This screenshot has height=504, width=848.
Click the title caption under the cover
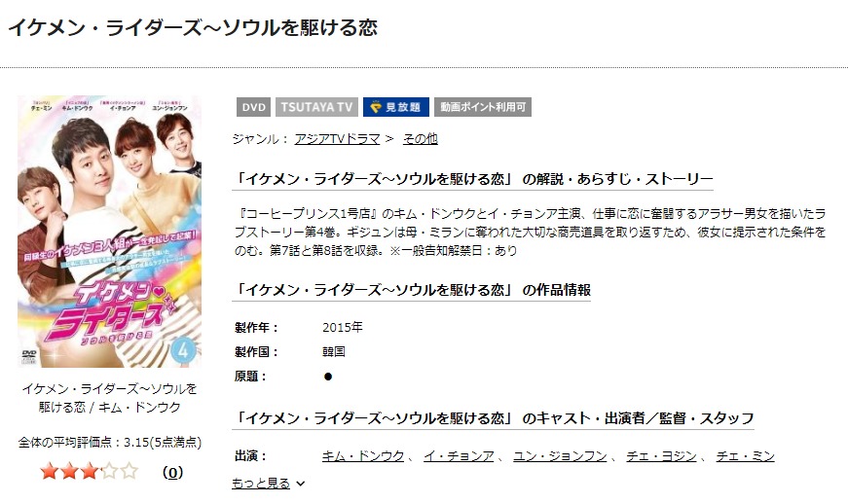click(109, 398)
